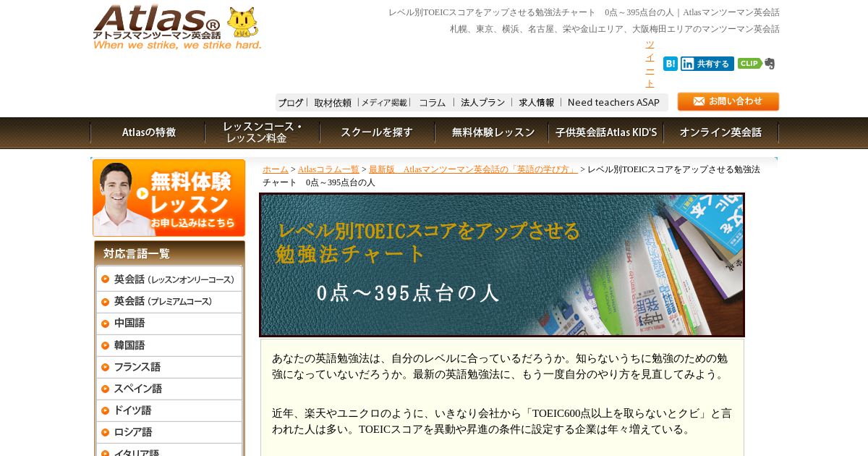The height and width of the screenshot is (456, 868).
Task: Click the vertical ツイート tweet link
Action: point(650,64)
